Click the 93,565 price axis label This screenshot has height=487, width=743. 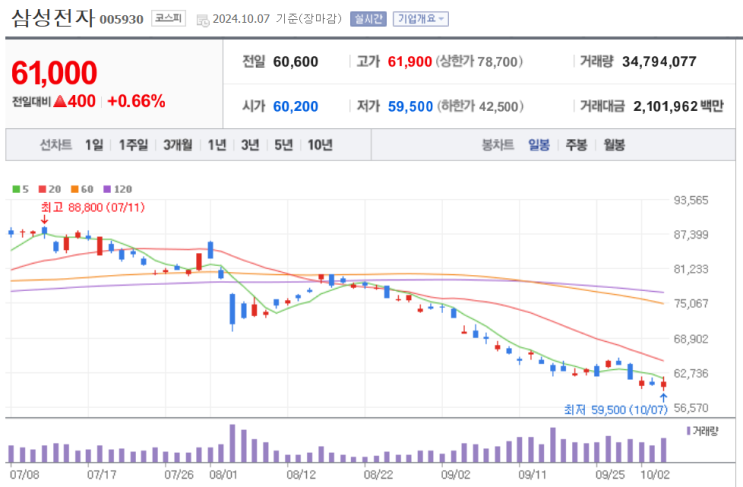(x=691, y=200)
